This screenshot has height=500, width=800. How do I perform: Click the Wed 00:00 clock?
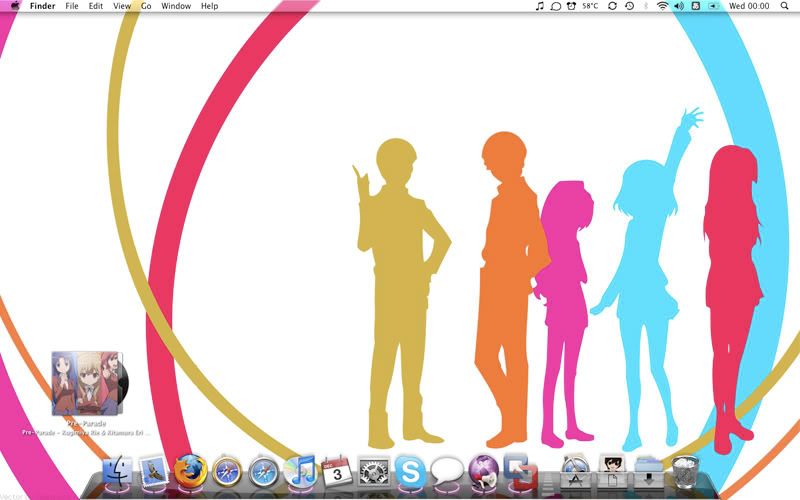pyautogui.click(x=749, y=6)
